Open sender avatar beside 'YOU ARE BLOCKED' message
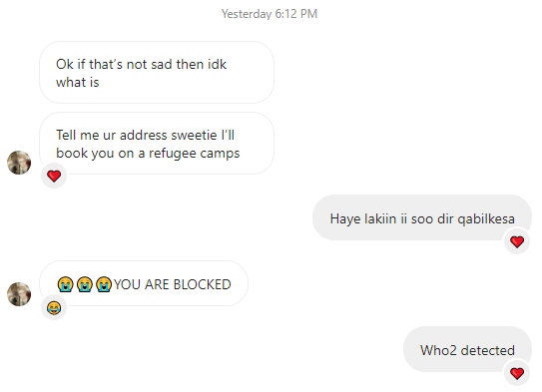Viewport: 542px width, 392px height. click(x=19, y=294)
